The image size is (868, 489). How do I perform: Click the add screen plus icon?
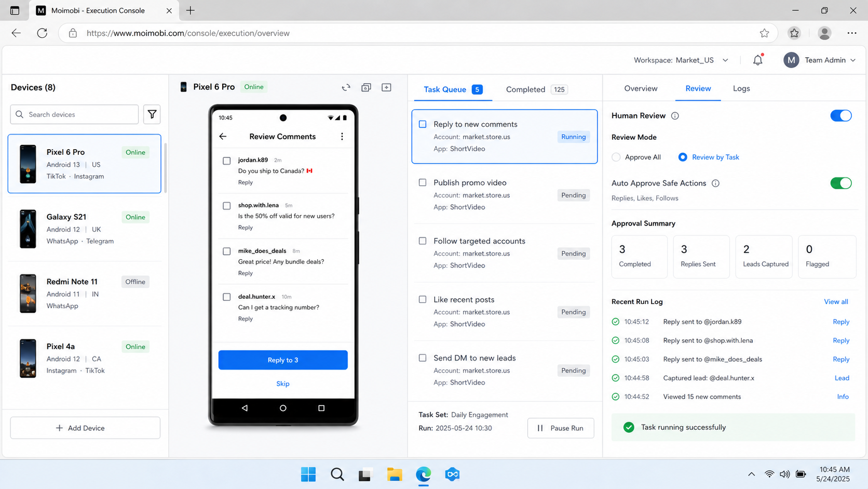[x=386, y=87]
